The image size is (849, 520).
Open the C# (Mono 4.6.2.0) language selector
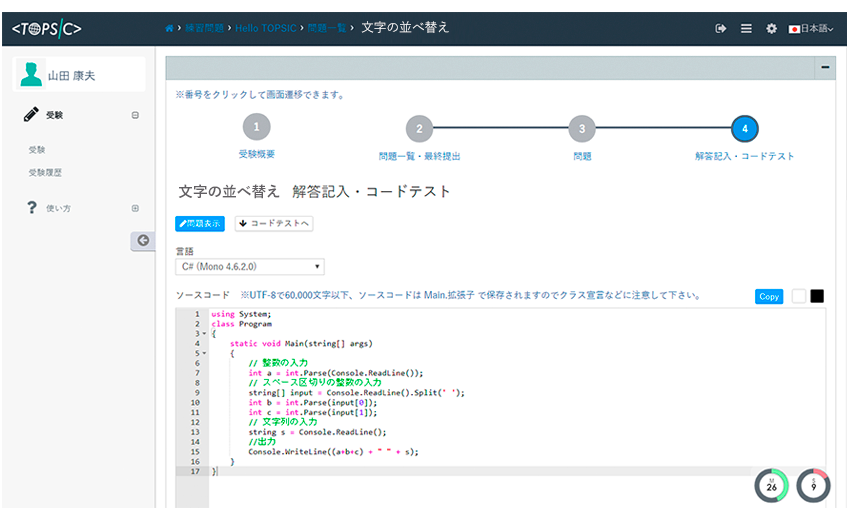pyautogui.click(x=250, y=267)
